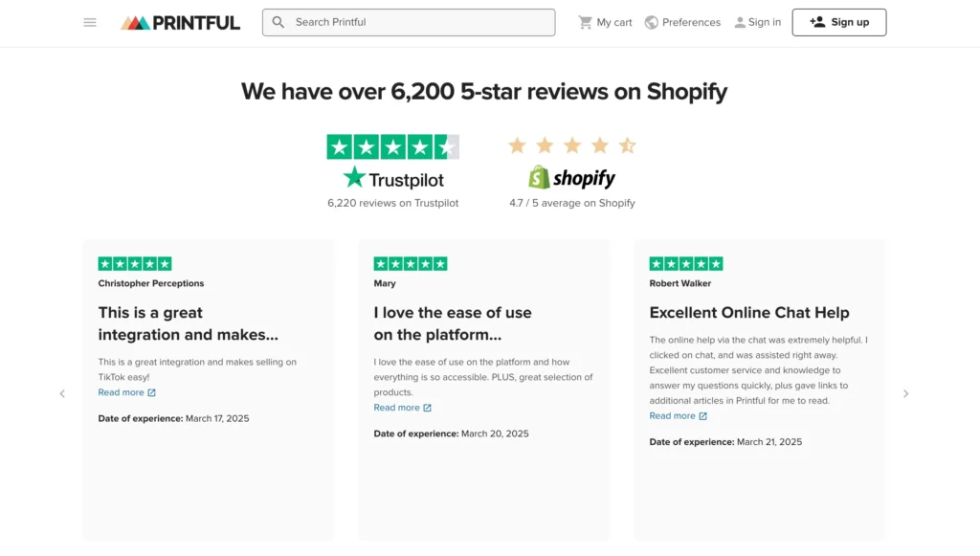
Task: Click the Trustpilot green star rating
Action: 393,146
